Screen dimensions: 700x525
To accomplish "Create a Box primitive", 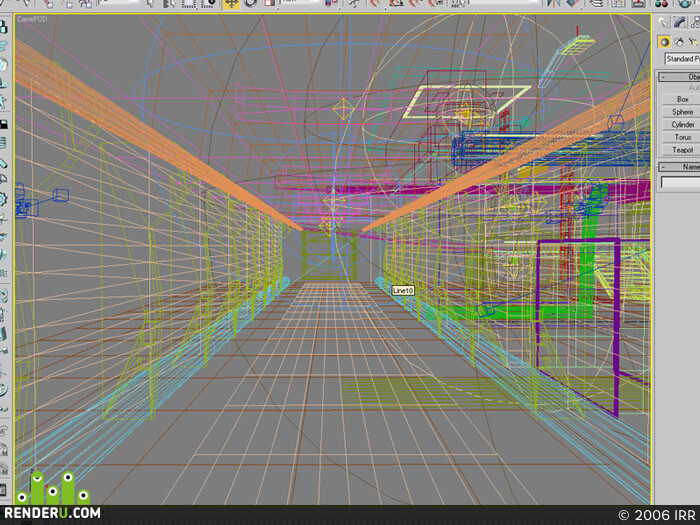I will (x=682, y=99).
